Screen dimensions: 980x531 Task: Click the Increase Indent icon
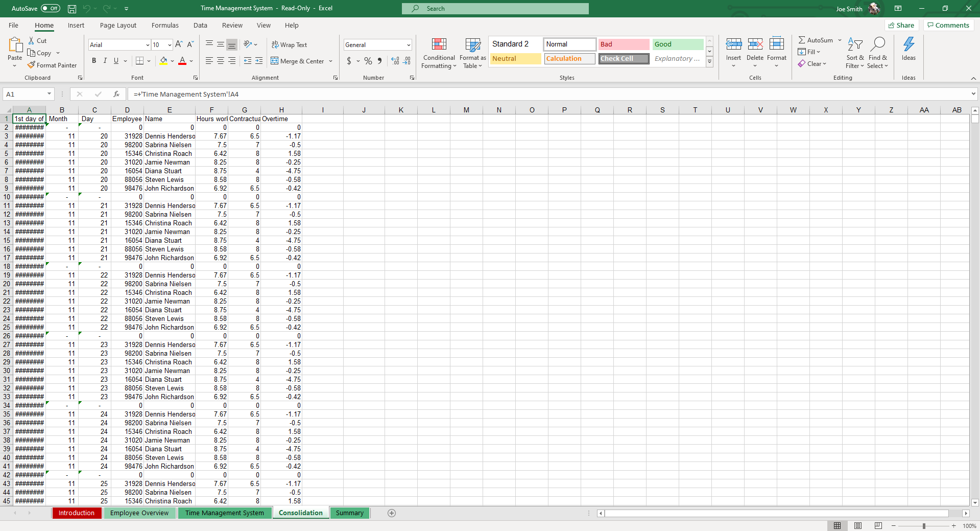(x=259, y=61)
